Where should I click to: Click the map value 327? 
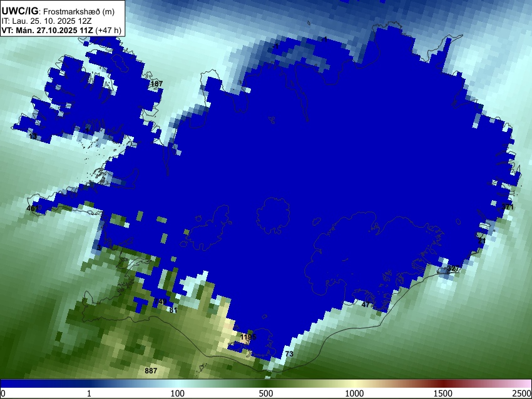(453, 268)
